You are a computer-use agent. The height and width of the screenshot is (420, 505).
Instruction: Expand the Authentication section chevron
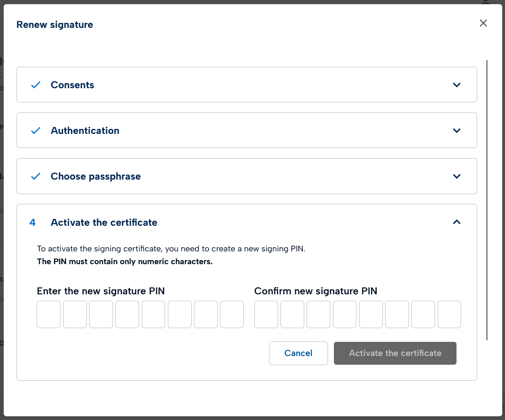(x=456, y=131)
